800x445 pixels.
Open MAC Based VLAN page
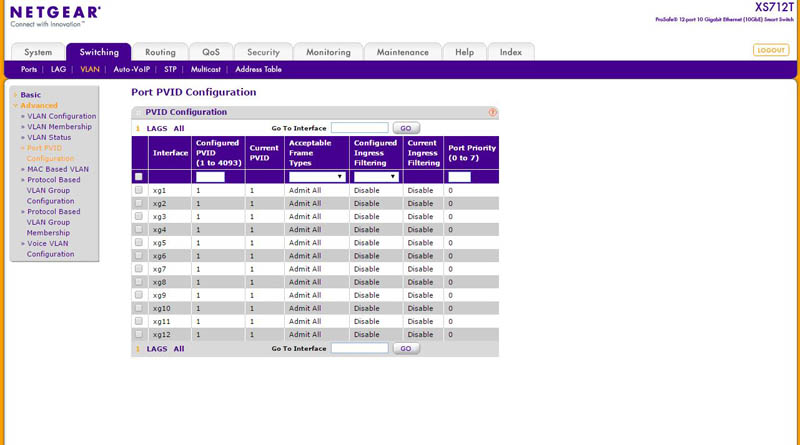[58, 169]
